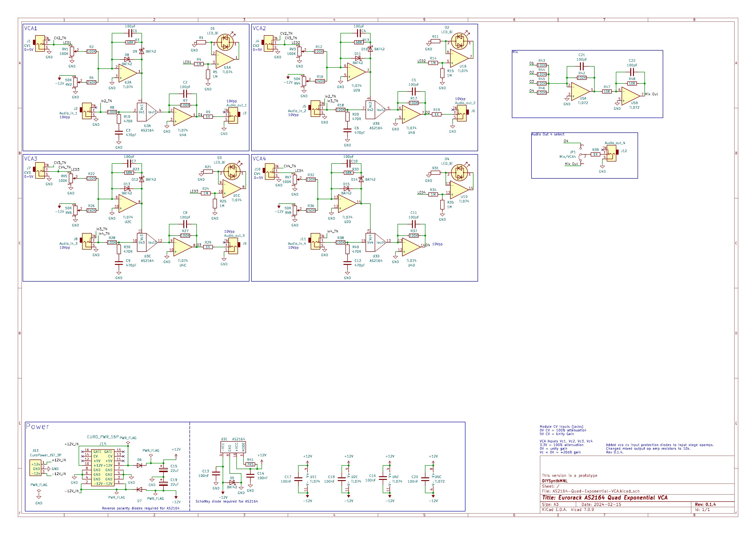Click the VCA3 block title
Viewport: 756px width, 535px height.
(31, 159)
